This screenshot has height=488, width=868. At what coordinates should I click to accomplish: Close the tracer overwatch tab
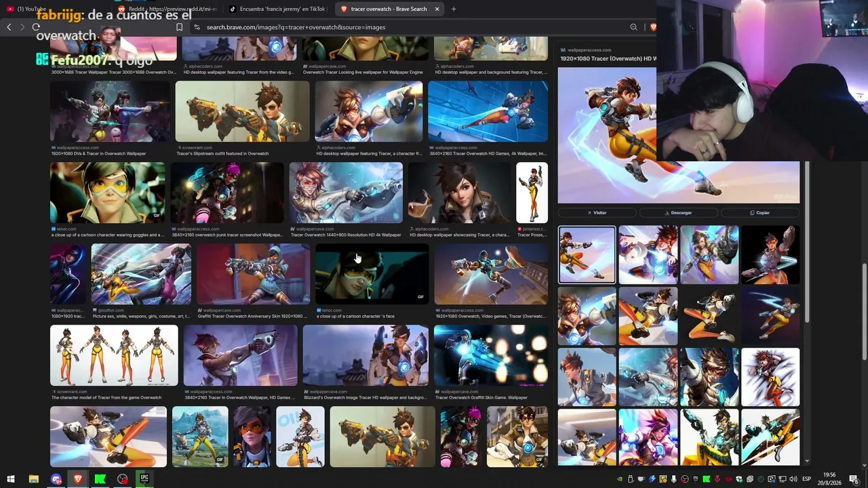(x=437, y=9)
